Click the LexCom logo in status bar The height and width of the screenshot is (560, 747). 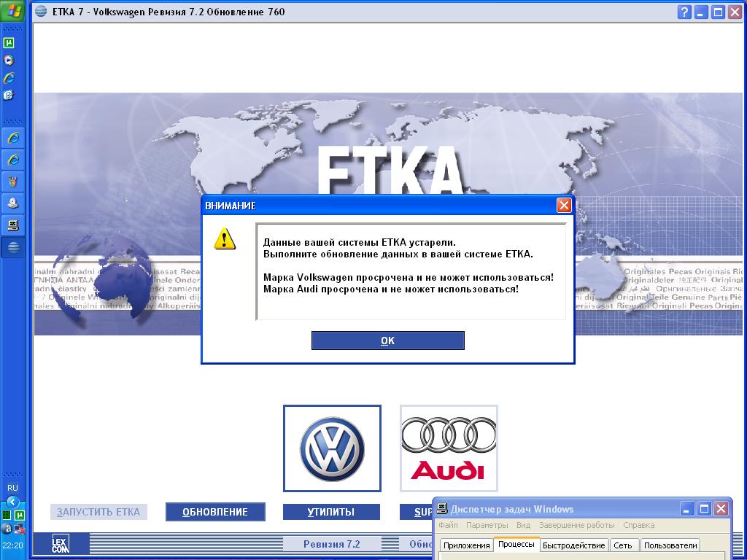tap(60, 544)
